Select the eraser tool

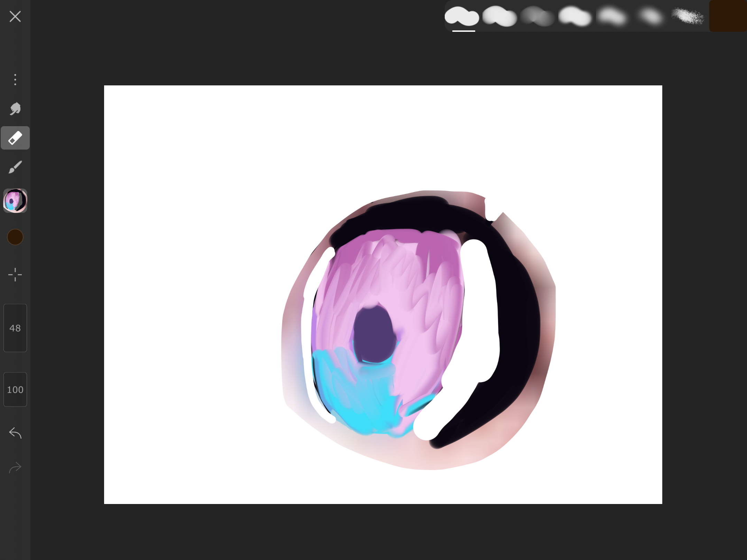(x=15, y=138)
